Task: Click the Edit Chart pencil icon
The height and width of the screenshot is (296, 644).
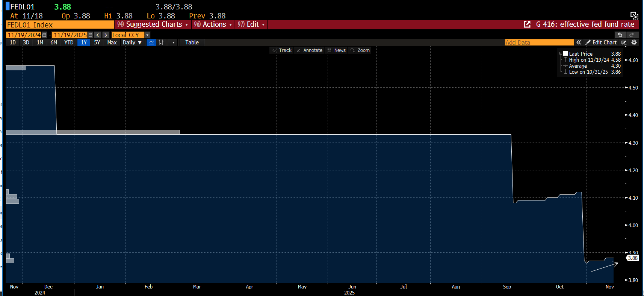Action: (x=588, y=43)
